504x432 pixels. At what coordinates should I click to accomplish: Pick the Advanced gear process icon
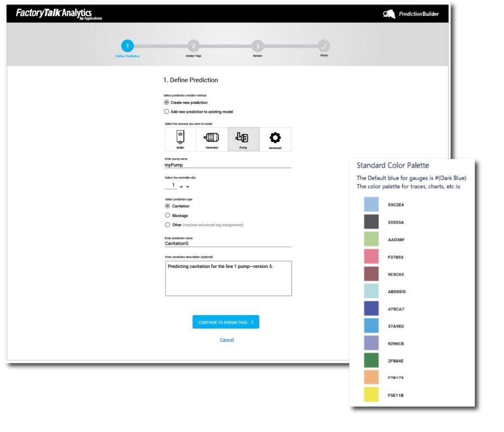tap(275, 139)
